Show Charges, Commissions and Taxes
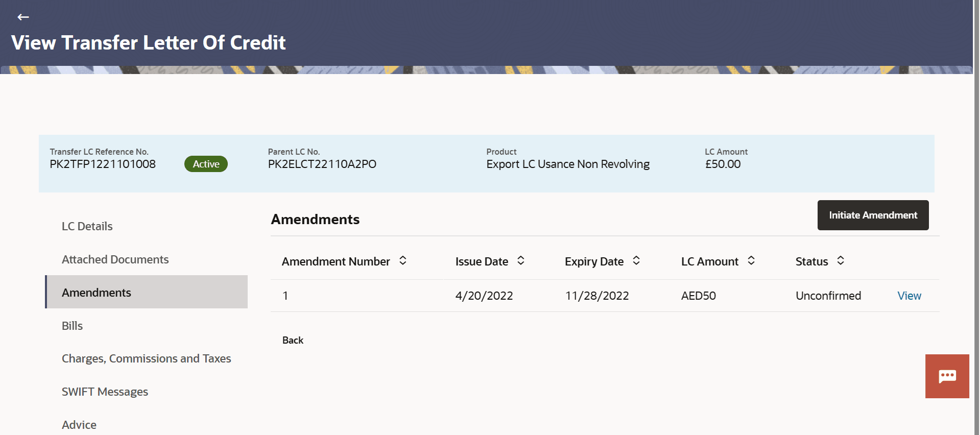980x435 pixels. (x=146, y=358)
